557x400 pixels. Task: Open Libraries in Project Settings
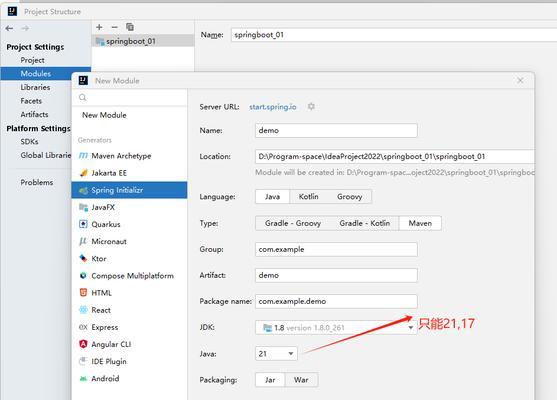coord(35,87)
